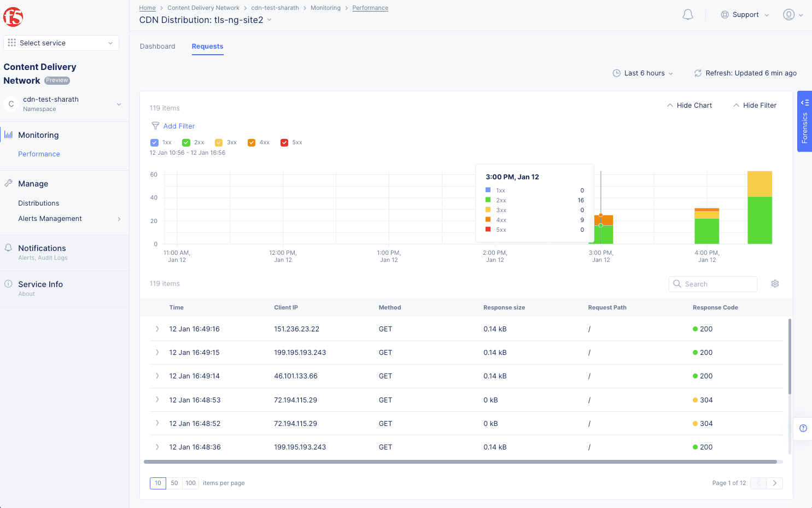Click the Notifications bell icon in sidebar
Image resolution: width=812 pixels, height=508 pixels.
(8, 247)
